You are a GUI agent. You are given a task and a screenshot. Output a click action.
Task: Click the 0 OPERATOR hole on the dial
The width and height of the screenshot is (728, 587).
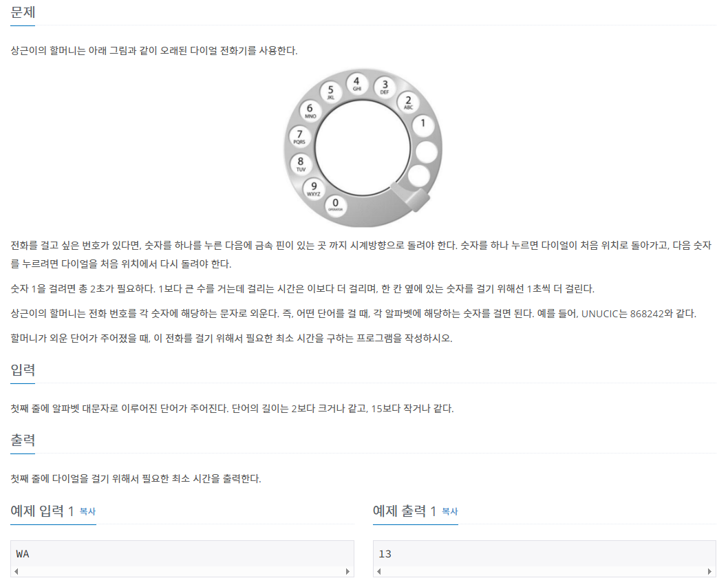(x=335, y=205)
